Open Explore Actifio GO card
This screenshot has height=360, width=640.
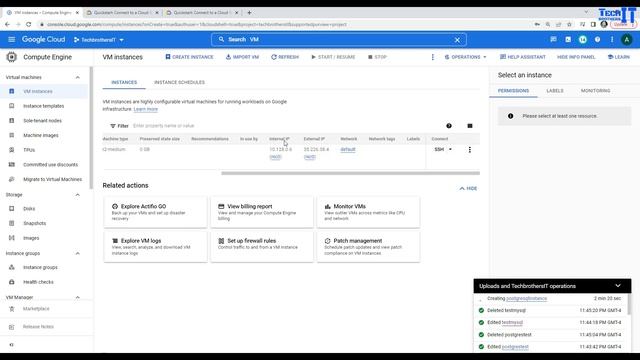[155, 212]
